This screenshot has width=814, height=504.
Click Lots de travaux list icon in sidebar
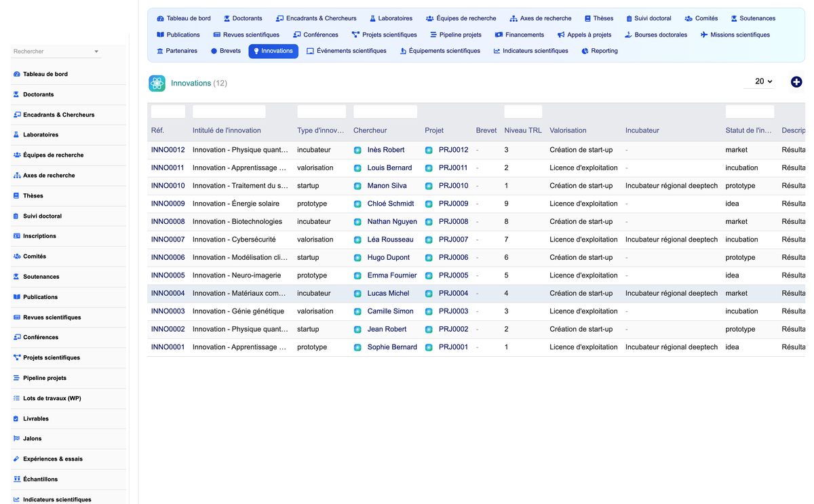click(17, 398)
